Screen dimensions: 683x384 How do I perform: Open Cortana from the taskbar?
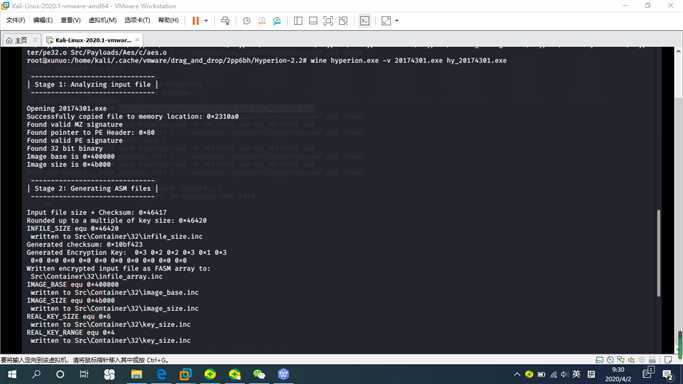tap(60, 374)
